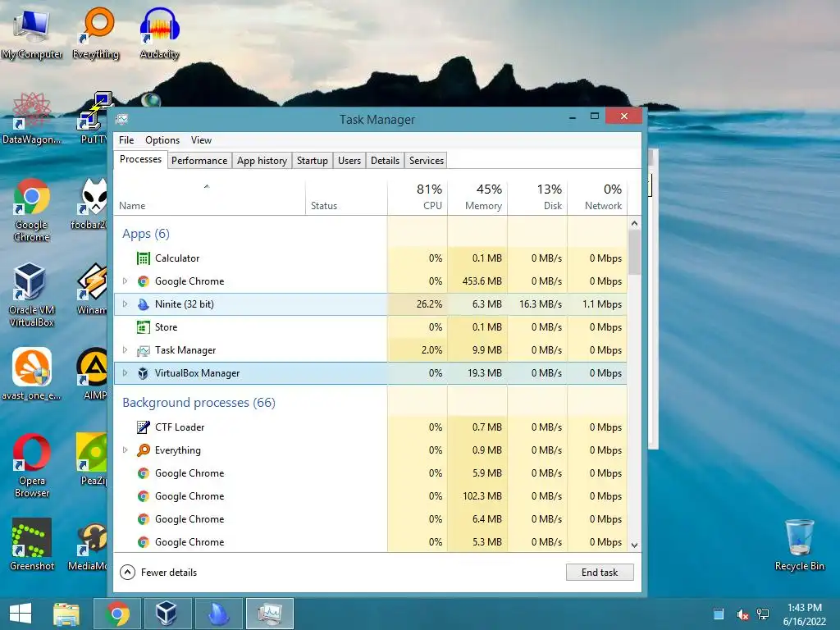Click the Windows Start button

21,614
